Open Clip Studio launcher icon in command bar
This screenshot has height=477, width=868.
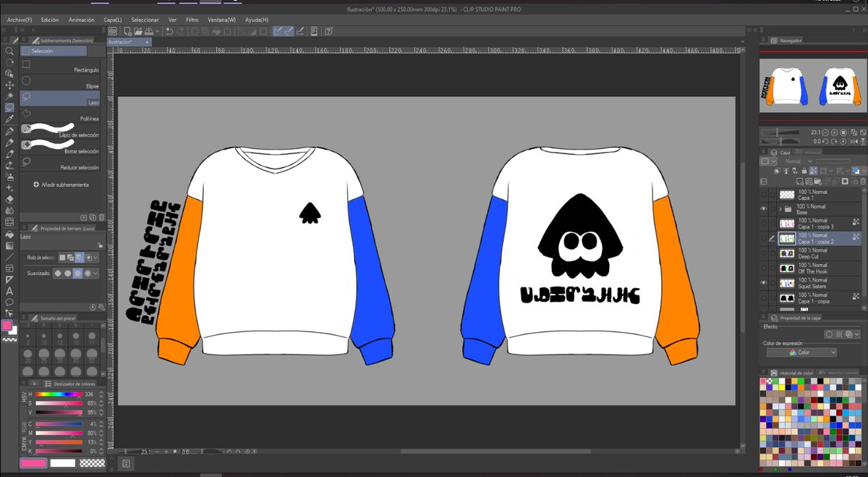[113, 31]
